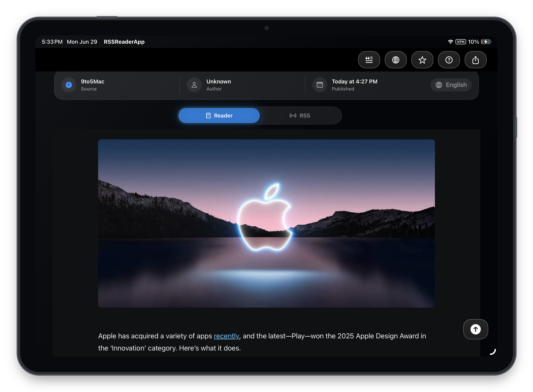Open the article in web browser globe icon
The width and height of the screenshot is (533, 392).
tap(395, 60)
